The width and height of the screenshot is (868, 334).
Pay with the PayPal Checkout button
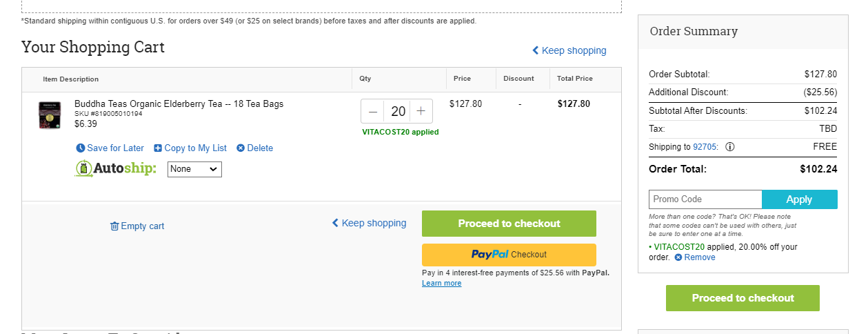tap(509, 255)
